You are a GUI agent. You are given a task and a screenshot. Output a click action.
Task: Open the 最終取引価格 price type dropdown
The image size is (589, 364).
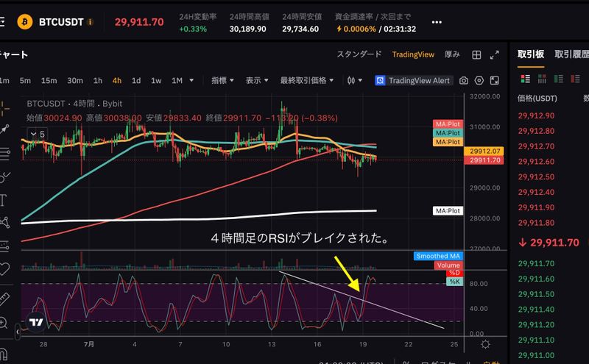point(306,80)
